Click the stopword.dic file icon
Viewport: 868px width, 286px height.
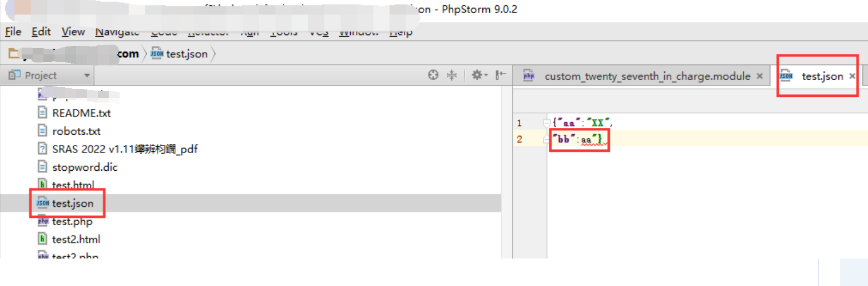pyautogui.click(x=42, y=167)
